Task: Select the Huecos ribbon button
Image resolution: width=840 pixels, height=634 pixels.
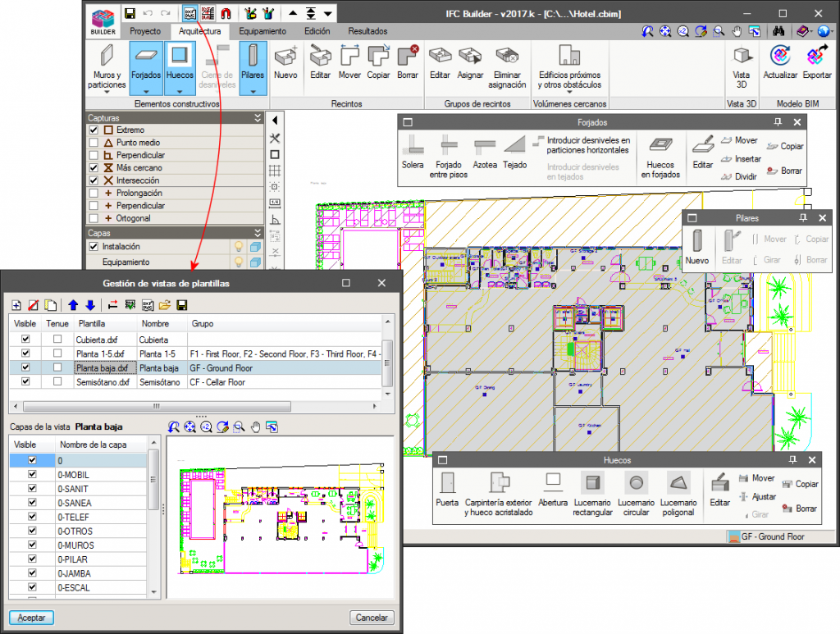Action: click(x=180, y=67)
